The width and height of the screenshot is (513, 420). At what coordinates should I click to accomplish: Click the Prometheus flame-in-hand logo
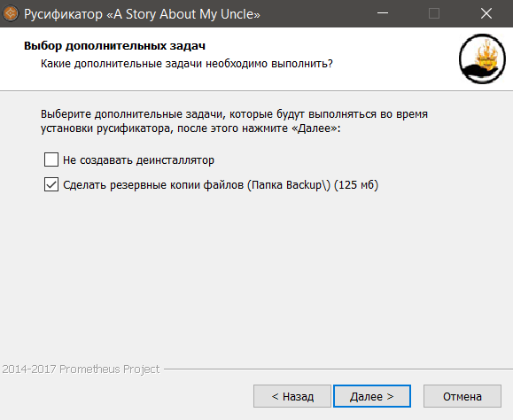[482, 58]
